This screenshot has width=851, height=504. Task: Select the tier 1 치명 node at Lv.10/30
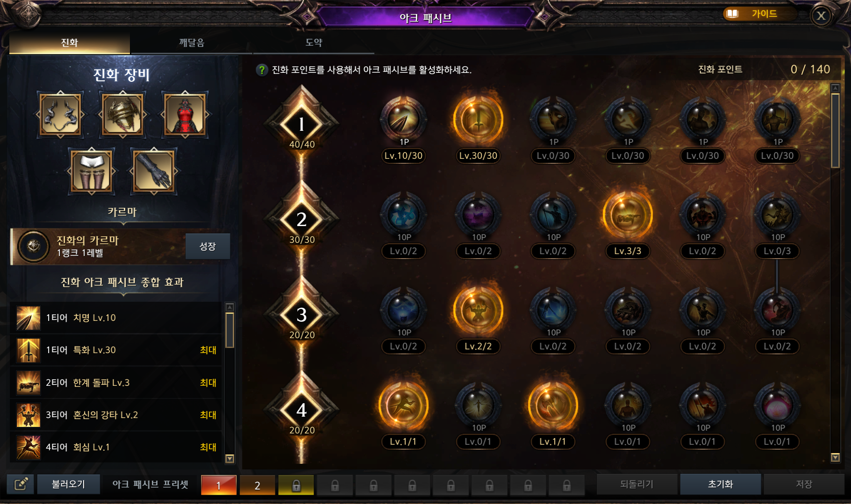(x=403, y=120)
